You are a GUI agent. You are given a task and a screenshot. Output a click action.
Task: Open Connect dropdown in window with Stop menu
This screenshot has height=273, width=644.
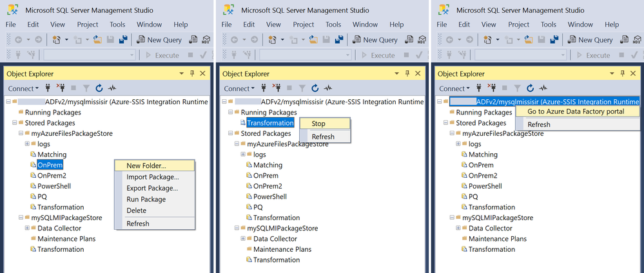pyautogui.click(x=239, y=88)
